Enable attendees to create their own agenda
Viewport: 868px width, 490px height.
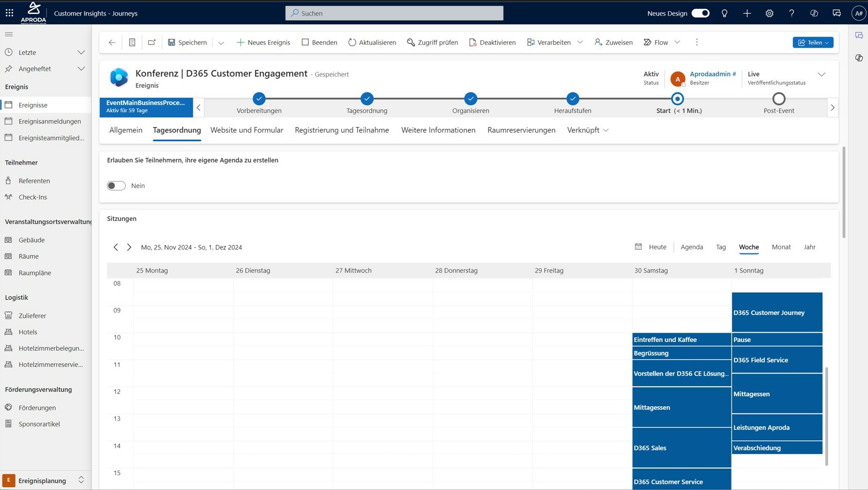coord(116,185)
